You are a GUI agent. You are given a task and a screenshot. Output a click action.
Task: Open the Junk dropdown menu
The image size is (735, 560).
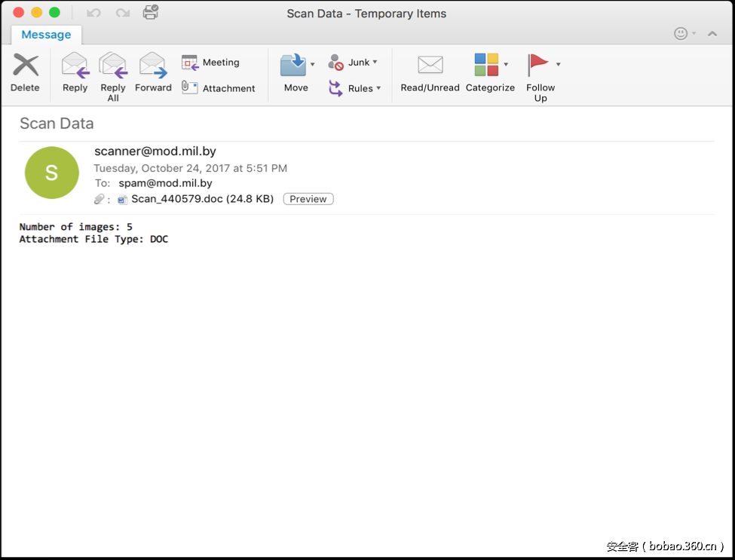tap(375, 63)
